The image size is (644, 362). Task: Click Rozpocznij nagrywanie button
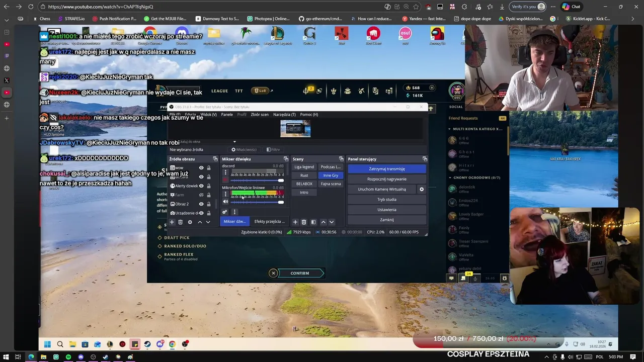point(386,179)
